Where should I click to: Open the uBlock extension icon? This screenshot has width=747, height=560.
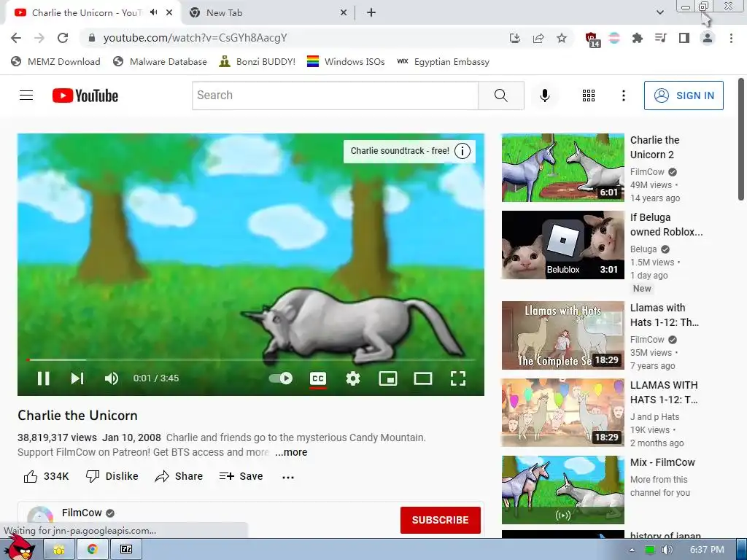click(591, 39)
